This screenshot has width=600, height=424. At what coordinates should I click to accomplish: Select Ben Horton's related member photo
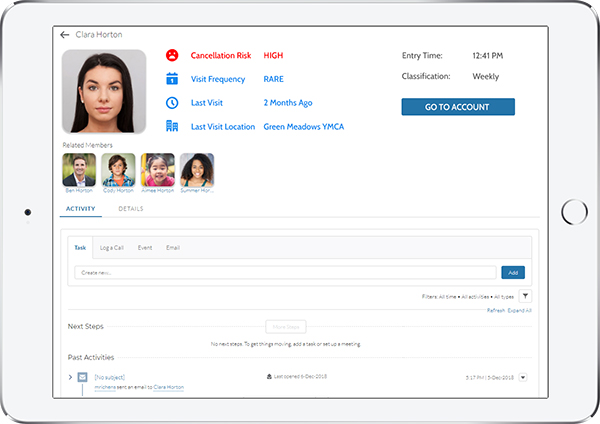(x=79, y=170)
